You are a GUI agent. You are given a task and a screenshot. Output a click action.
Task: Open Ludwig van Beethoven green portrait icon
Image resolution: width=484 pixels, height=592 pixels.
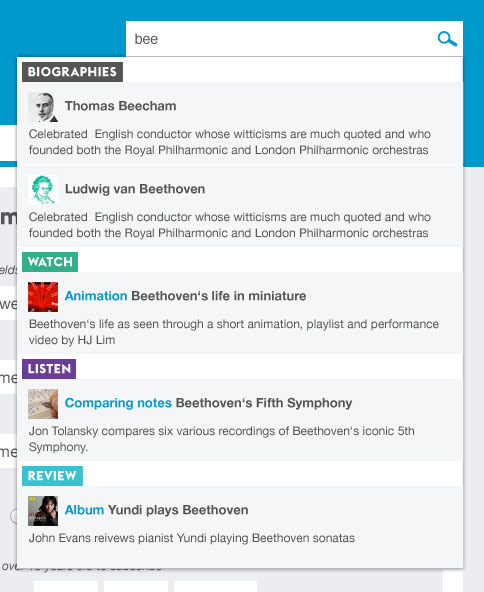click(43, 190)
